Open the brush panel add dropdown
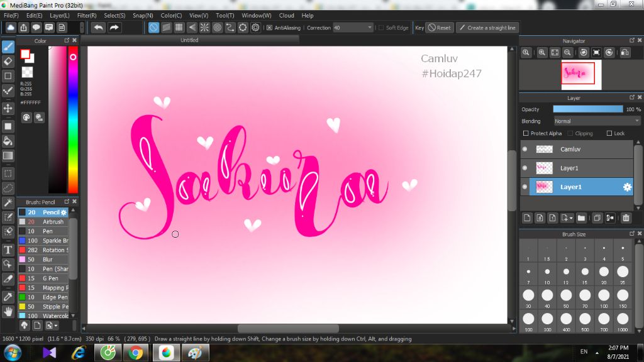The height and width of the screenshot is (362, 644). pyautogui.click(x=56, y=326)
